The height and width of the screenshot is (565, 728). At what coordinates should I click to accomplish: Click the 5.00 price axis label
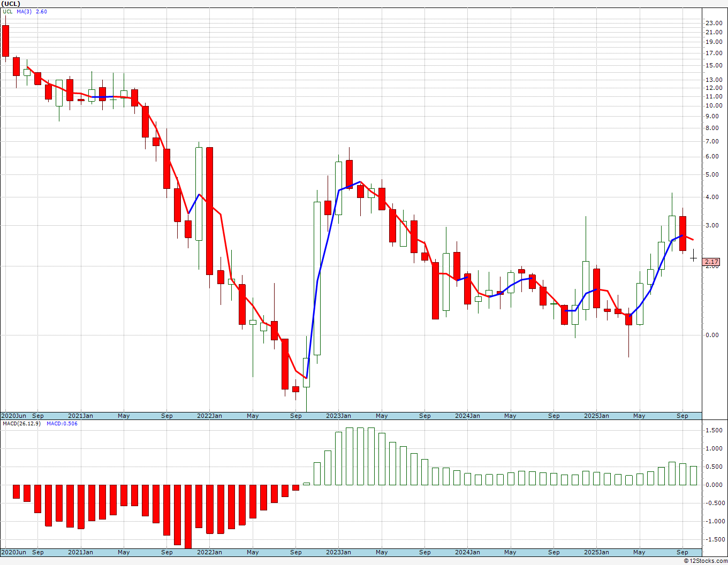(712, 174)
